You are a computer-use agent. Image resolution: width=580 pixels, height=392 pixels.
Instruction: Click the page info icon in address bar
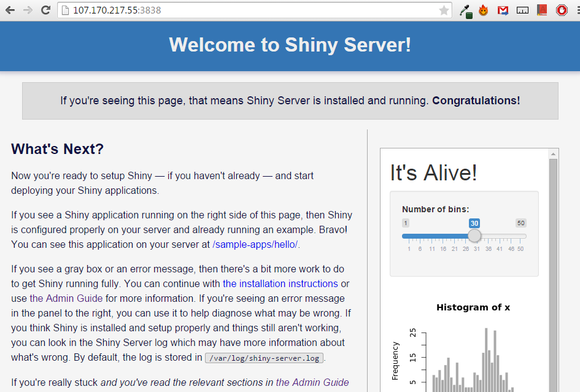pos(65,10)
